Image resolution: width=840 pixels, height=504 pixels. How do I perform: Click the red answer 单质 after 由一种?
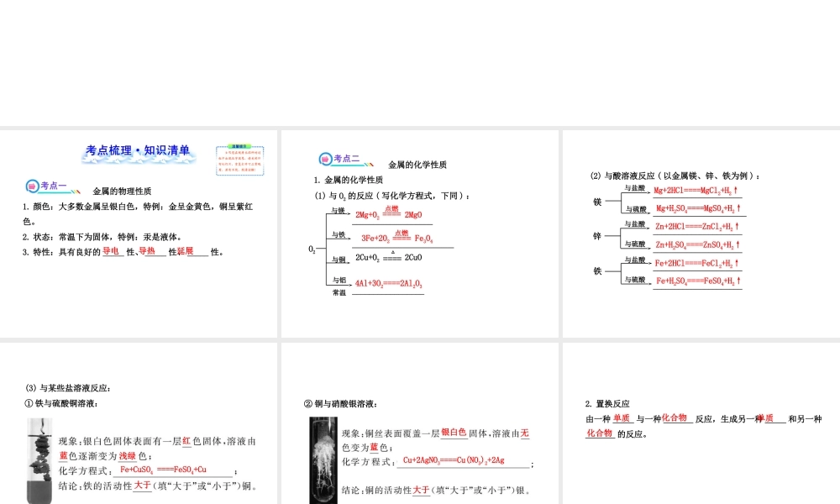(622, 418)
